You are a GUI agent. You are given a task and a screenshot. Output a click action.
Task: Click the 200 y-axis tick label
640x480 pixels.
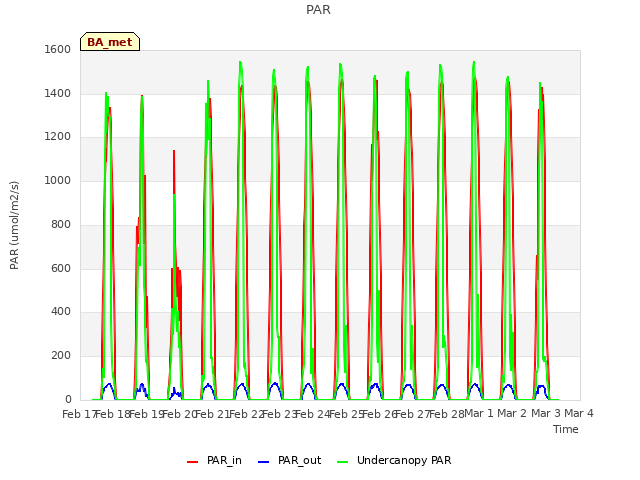click(x=61, y=356)
